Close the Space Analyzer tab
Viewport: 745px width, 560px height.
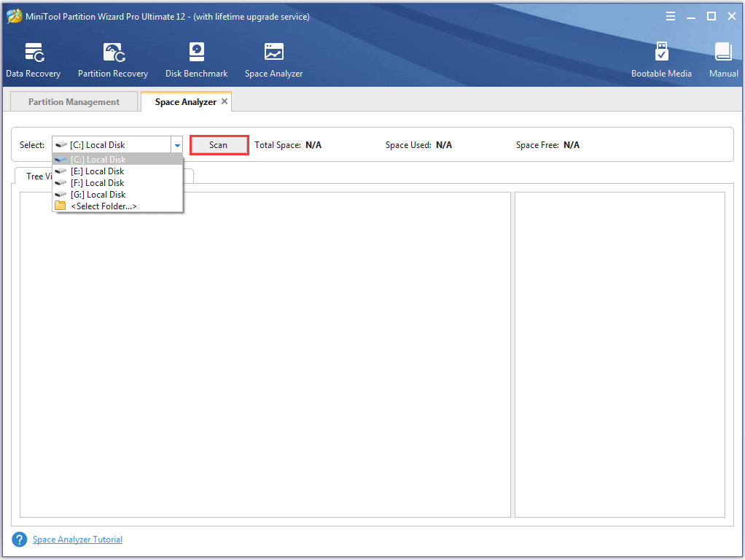225,101
